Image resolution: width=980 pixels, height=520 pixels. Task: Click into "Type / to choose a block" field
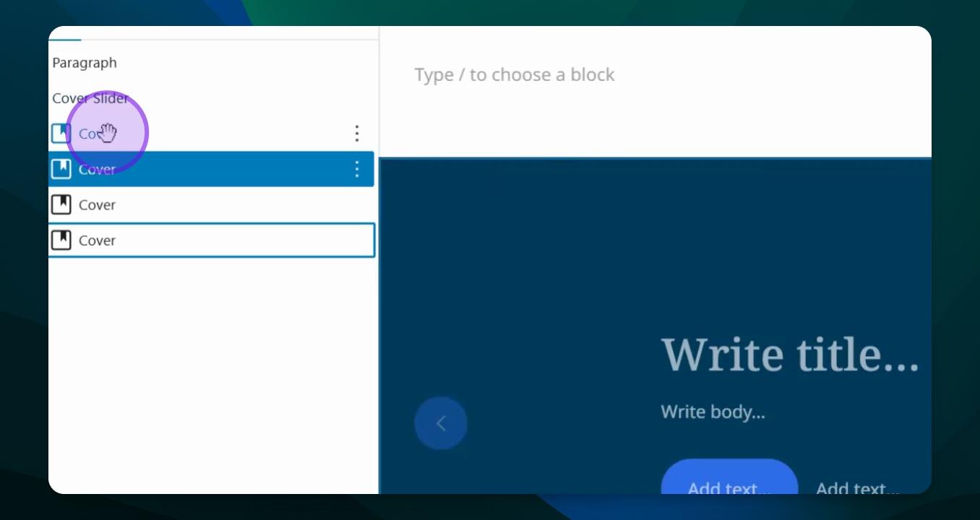click(515, 74)
